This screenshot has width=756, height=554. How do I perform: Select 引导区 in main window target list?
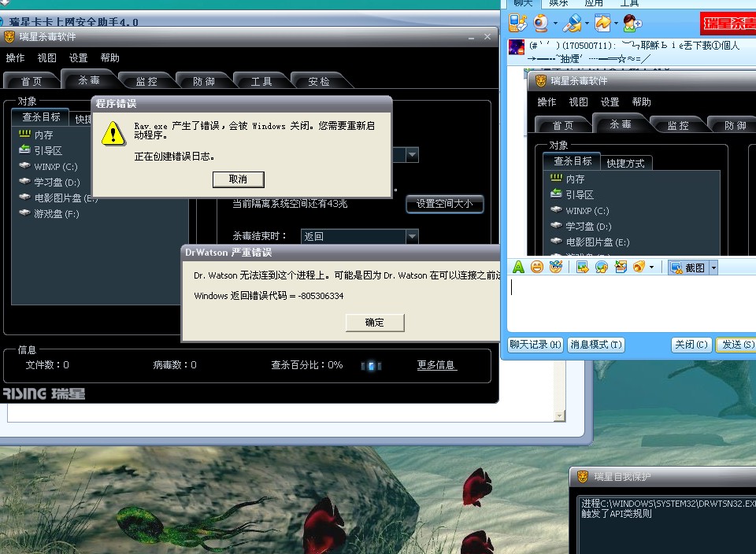(48, 151)
